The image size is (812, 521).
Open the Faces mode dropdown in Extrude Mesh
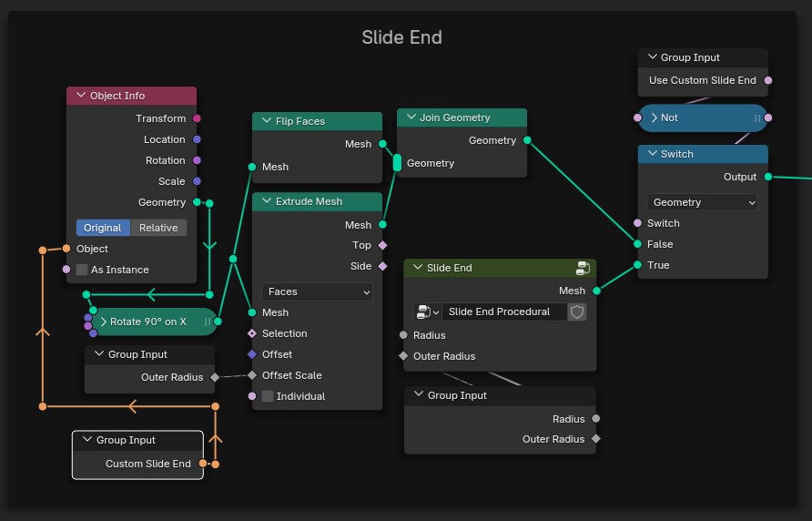pyautogui.click(x=317, y=291)
